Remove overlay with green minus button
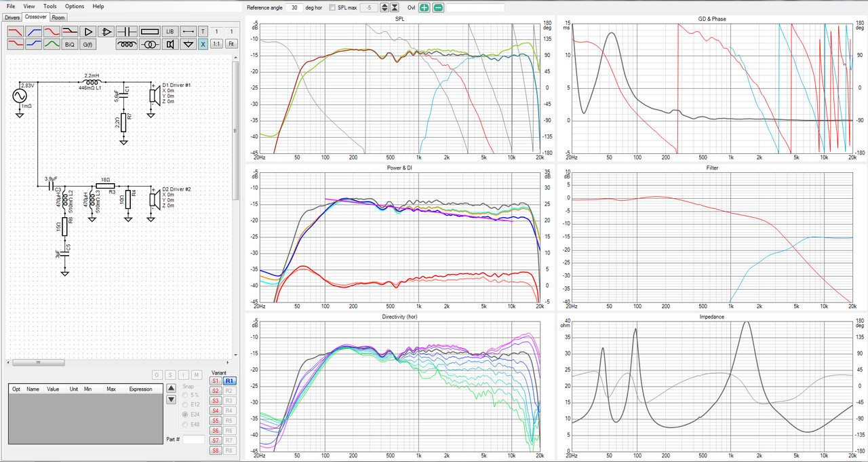The height and width of the screenshot is (462, 868). pos(439,7)
